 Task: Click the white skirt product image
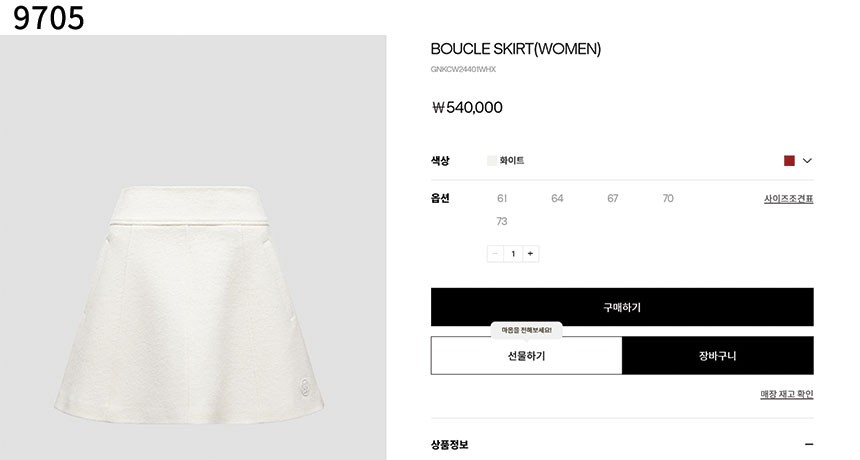click(189, 304)
